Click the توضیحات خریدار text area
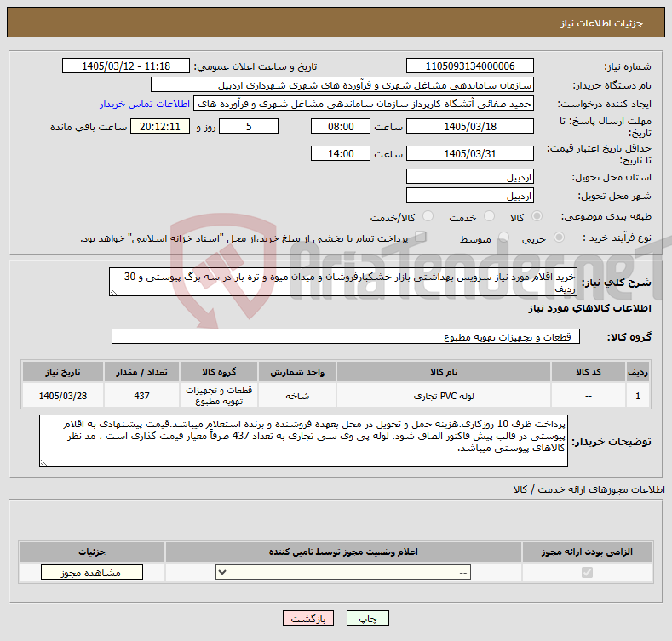This screenshot has width=672, height=641. [x=303, y=441]
